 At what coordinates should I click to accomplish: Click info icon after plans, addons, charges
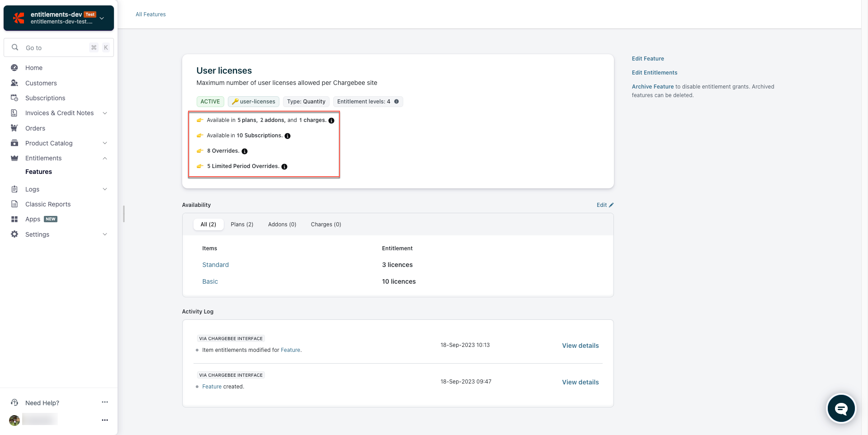pos(331,121)
